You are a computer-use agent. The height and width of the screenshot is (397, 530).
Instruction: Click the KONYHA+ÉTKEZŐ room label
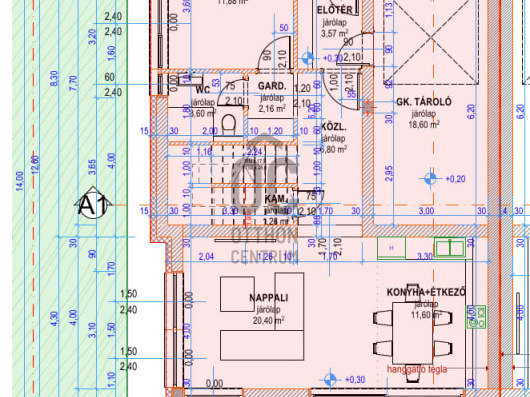click(426, 292)
